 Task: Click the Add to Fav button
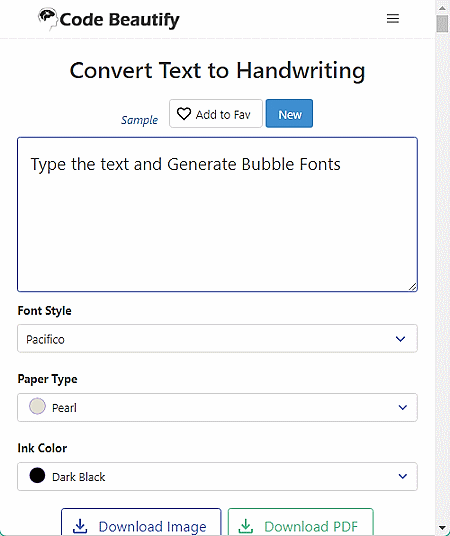pyautogui.click(x=216, y=113)
